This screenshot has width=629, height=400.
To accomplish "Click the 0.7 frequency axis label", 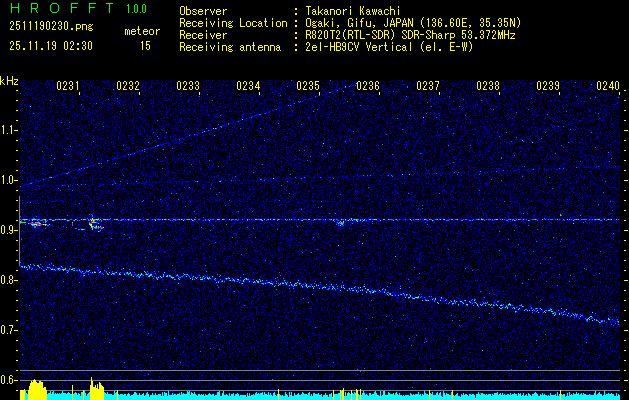I will [9, 330].
